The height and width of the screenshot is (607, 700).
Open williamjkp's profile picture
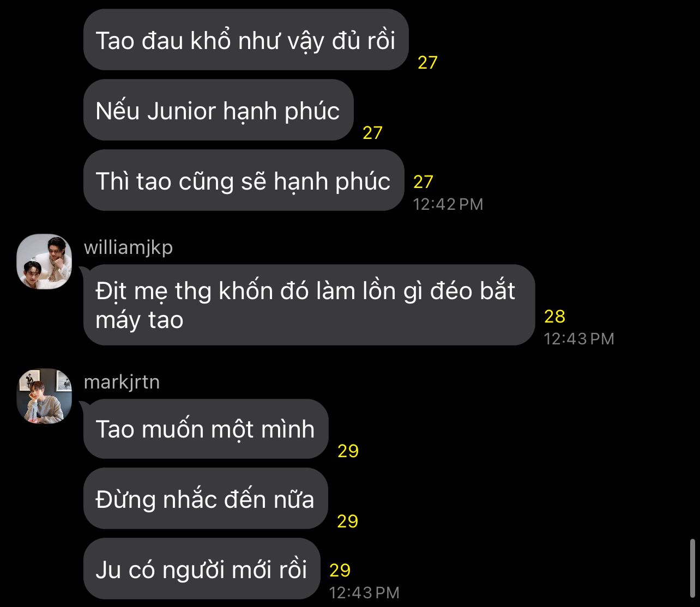coord(45,262)
